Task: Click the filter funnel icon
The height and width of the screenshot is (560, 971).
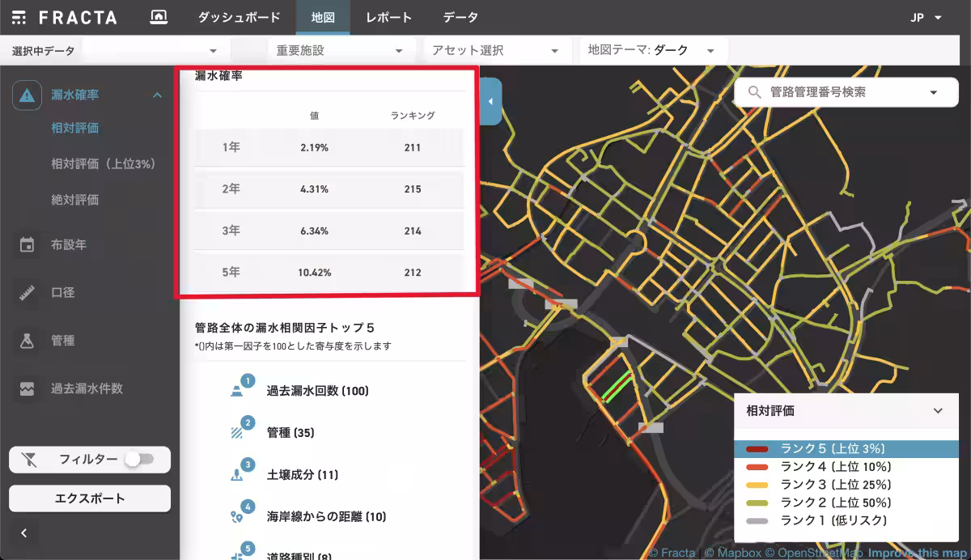Action: tap(29, 460)
